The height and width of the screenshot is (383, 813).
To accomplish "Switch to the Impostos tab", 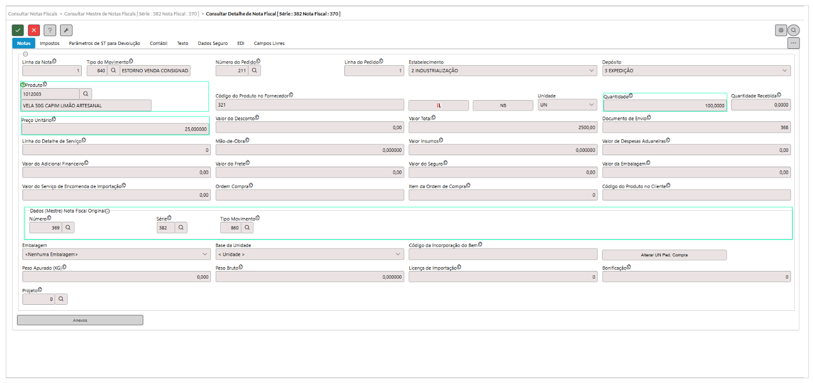I will click(50, 44).
